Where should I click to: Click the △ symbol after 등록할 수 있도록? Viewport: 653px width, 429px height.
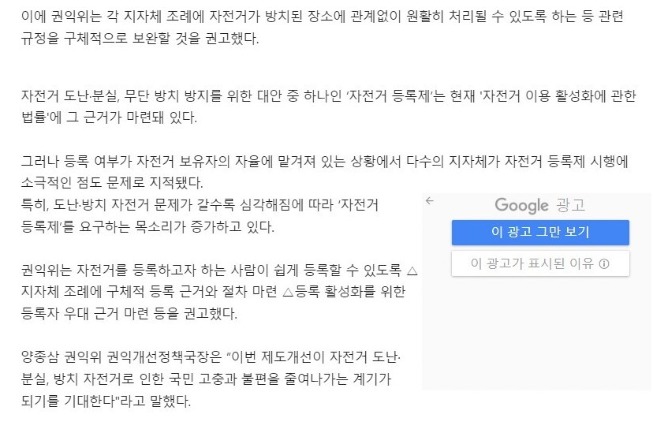412,270
